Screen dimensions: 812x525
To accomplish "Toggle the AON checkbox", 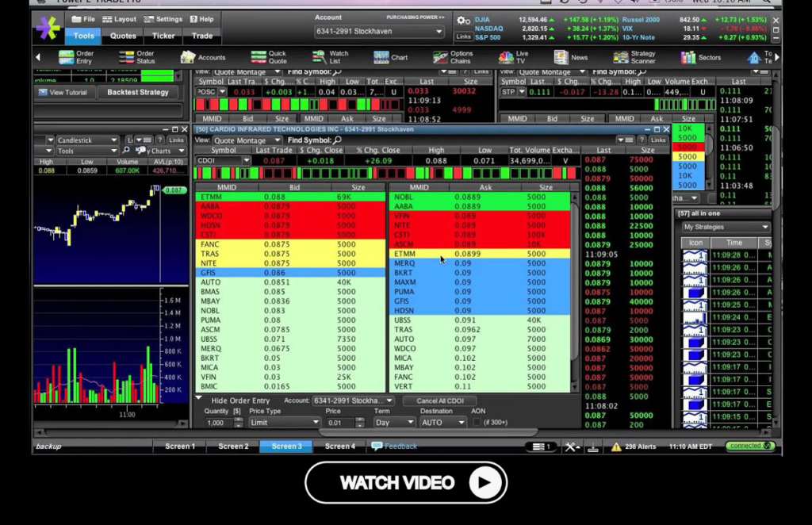I will tap(477, 423).
